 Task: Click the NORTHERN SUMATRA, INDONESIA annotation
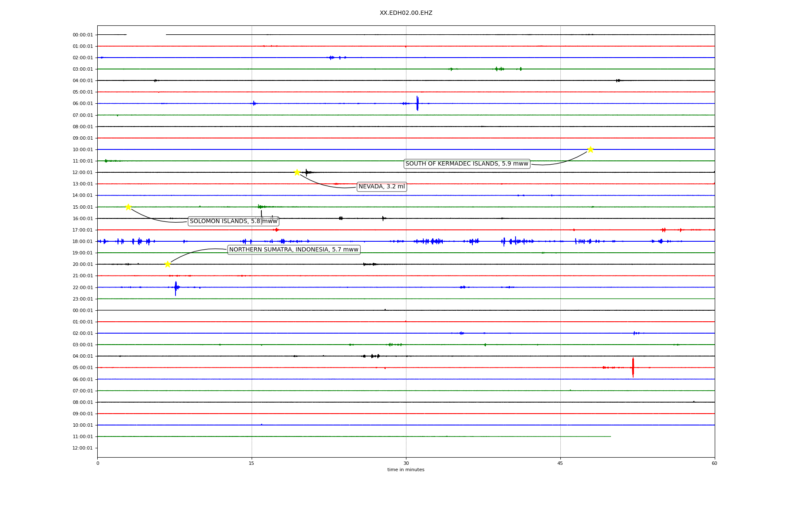coord(294,250)
